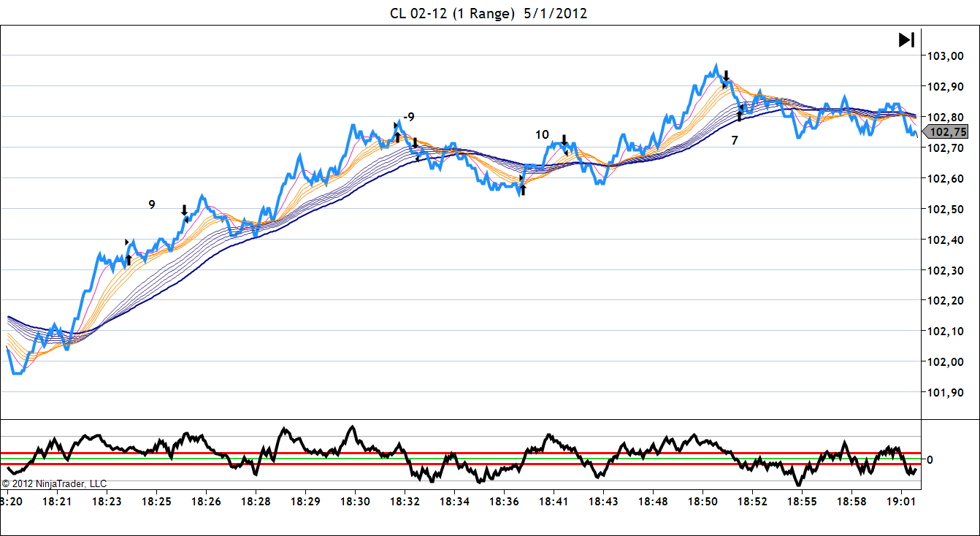The height and width of the screenshot is (536, 980).
Task: Click the 18:32 time axis label
Action: tap(405, 502)
